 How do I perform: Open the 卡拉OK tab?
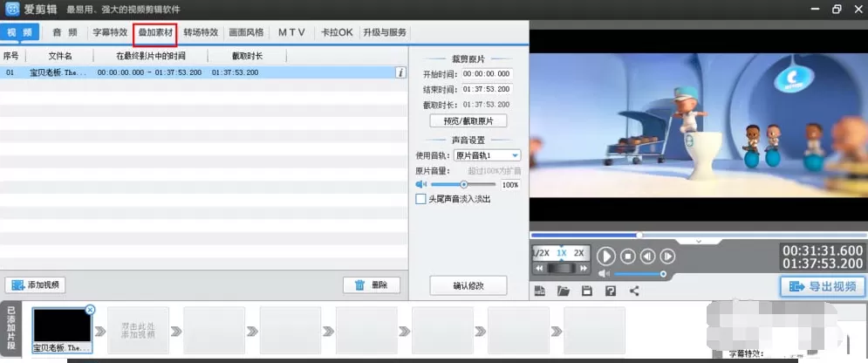(x=337, y=32)
